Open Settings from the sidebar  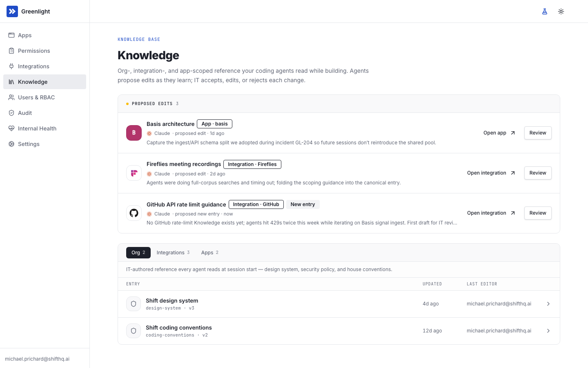coord(45,144)
